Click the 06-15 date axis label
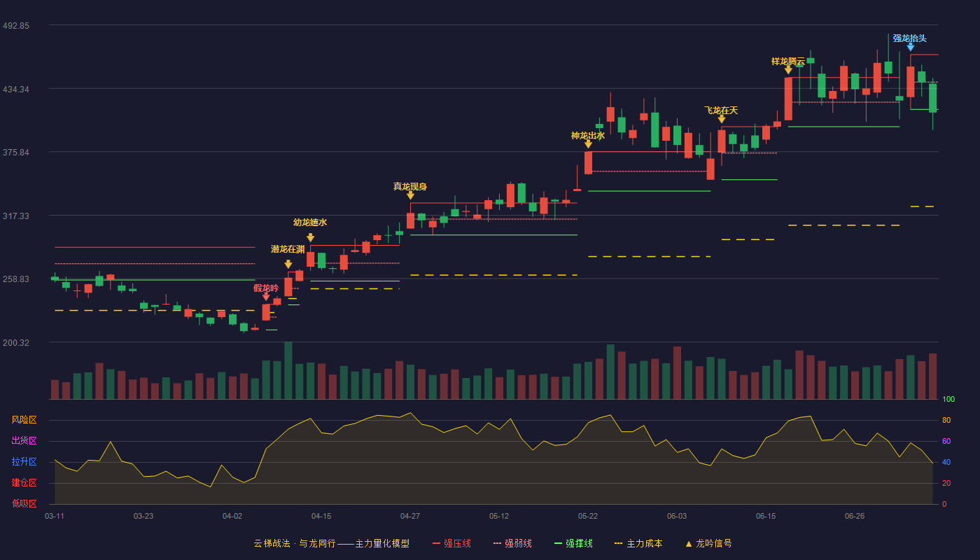 coord(766,516)
